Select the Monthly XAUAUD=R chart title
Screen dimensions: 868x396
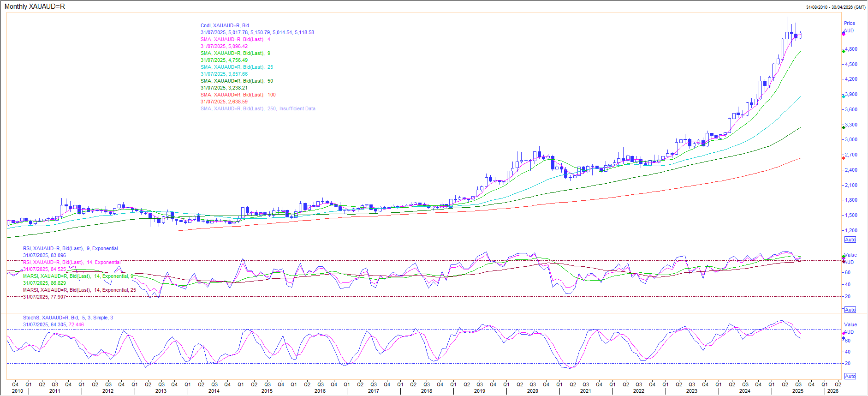click(x=35, y=6)
